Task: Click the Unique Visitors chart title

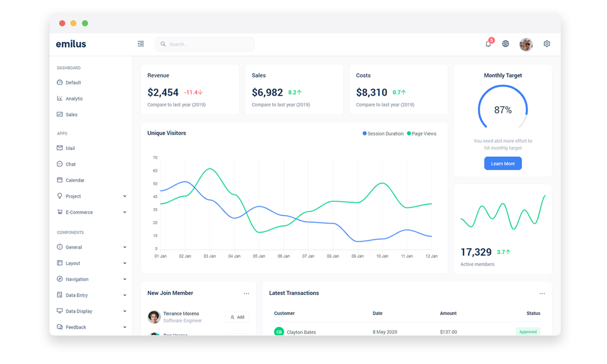Action: click(166, 133)
